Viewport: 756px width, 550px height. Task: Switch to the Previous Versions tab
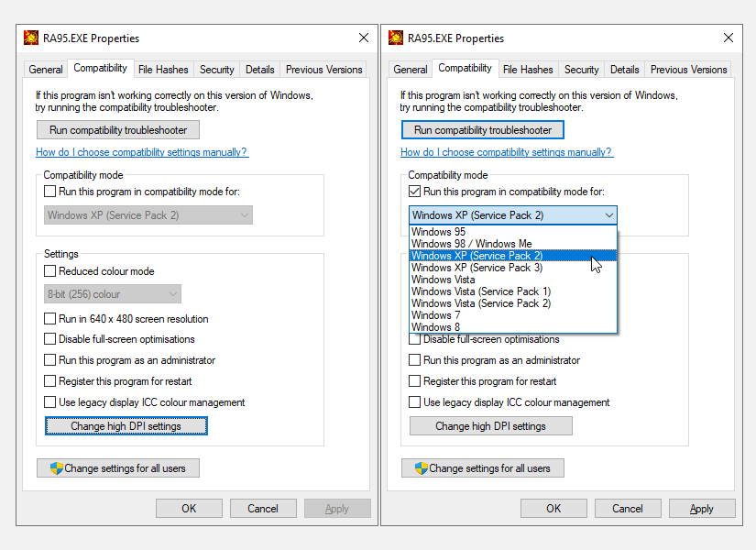tap(323, 69)
